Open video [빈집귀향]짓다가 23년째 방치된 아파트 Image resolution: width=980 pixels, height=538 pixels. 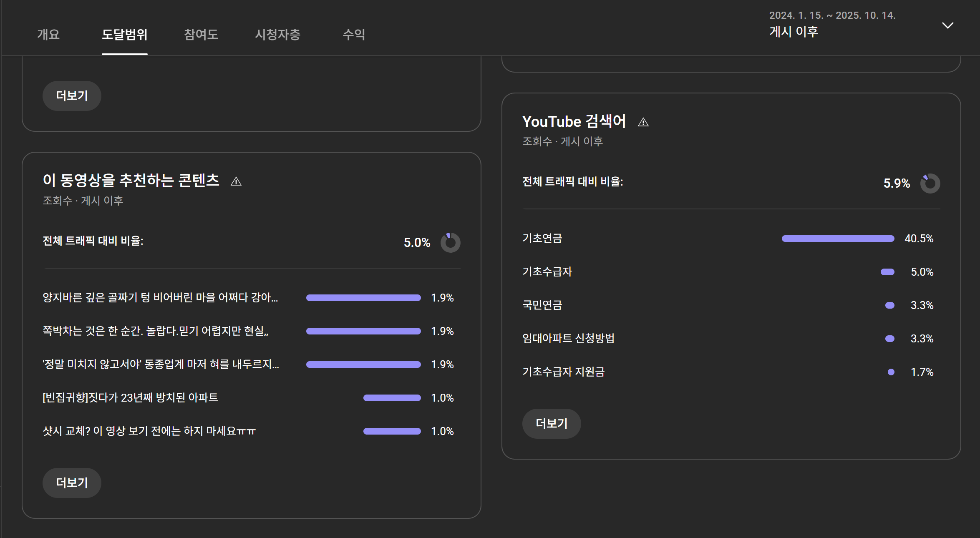click(x=130, y=398)
